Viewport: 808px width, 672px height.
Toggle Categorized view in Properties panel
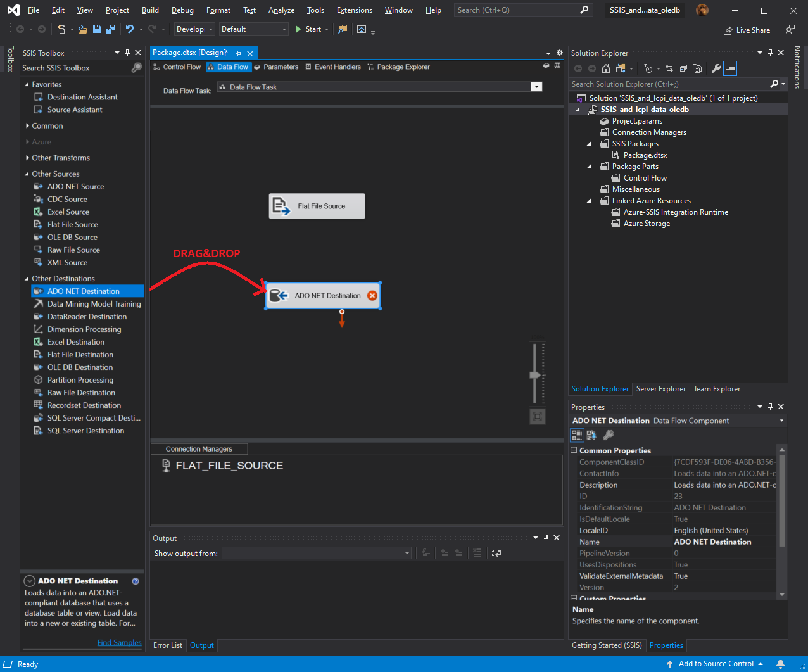click(577, 435)
